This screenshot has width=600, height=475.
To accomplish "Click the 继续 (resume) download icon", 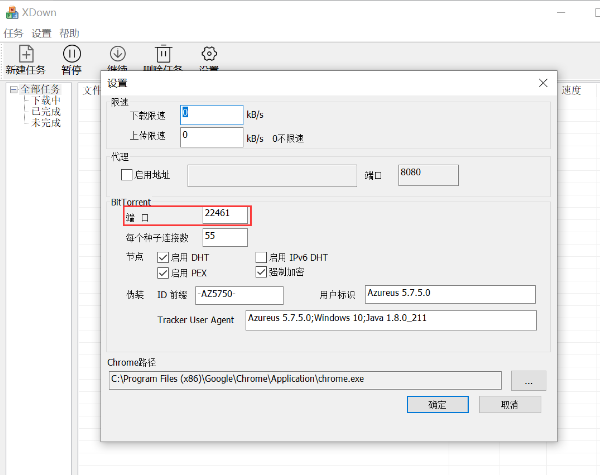I will [117, 54].
